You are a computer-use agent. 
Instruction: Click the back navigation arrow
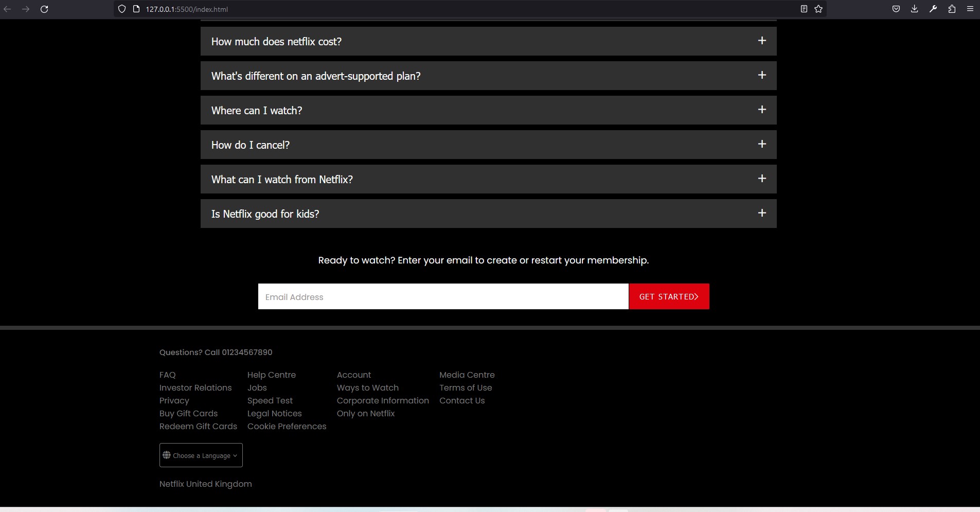(8, 9)
